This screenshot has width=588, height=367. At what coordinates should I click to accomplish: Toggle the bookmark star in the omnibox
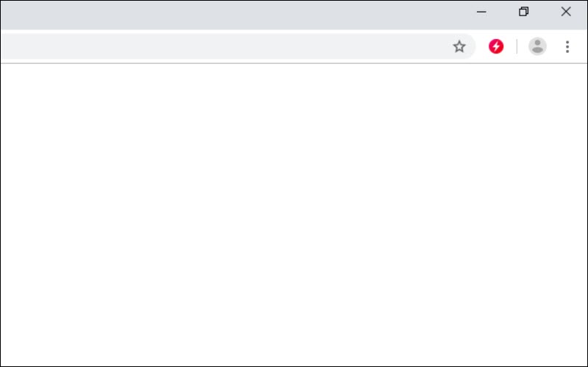pyautogui.click(x=459, y=47)
